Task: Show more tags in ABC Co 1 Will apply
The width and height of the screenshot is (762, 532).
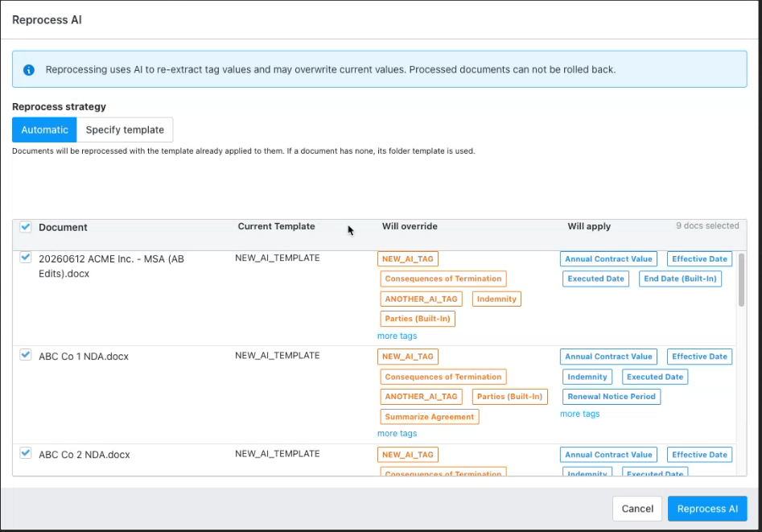Action: [x=580, y=414]
